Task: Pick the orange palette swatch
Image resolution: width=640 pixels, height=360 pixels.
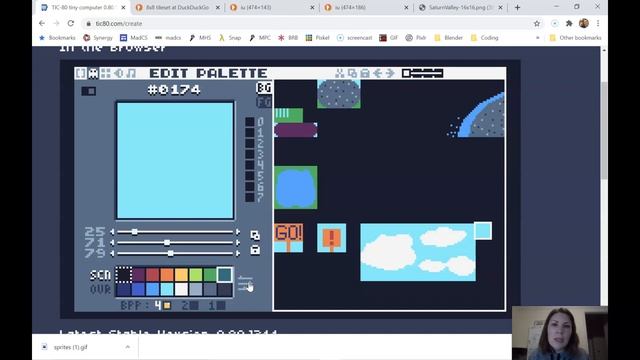Action: (x=167, y=275)
